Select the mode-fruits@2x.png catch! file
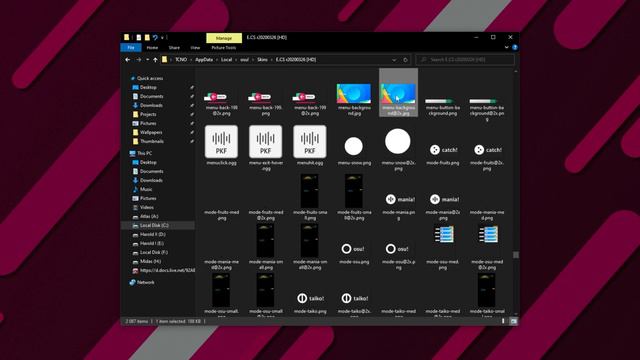This screenshot has width=640, height=360. (487, 150)
